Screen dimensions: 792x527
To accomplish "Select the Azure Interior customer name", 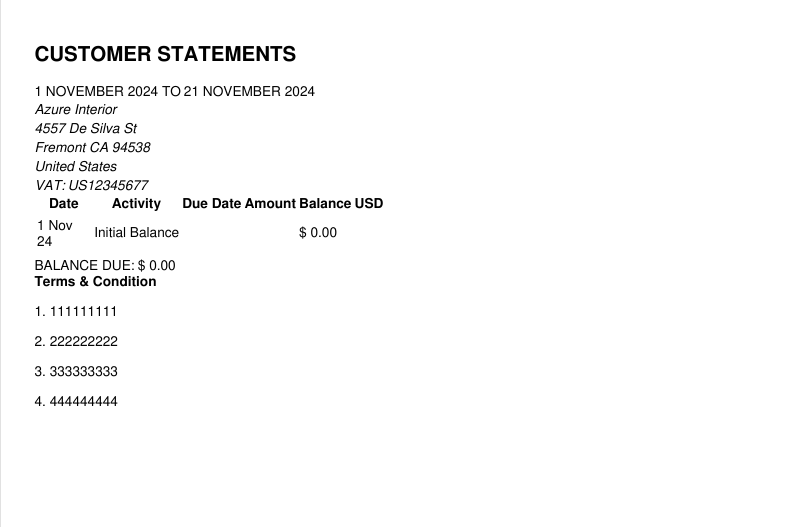I will pyautogui.click(x=76, y=110).
